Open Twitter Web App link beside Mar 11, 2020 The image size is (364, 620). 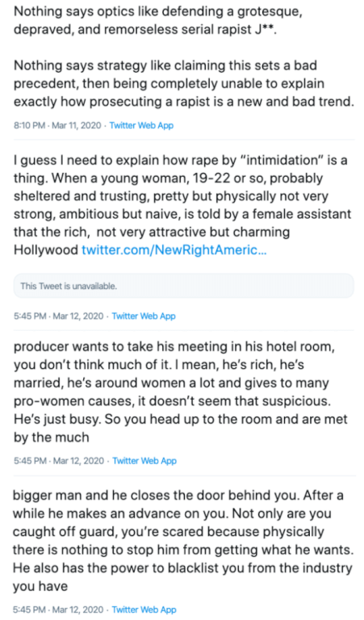pyautogui.click(x=141, y=125)
